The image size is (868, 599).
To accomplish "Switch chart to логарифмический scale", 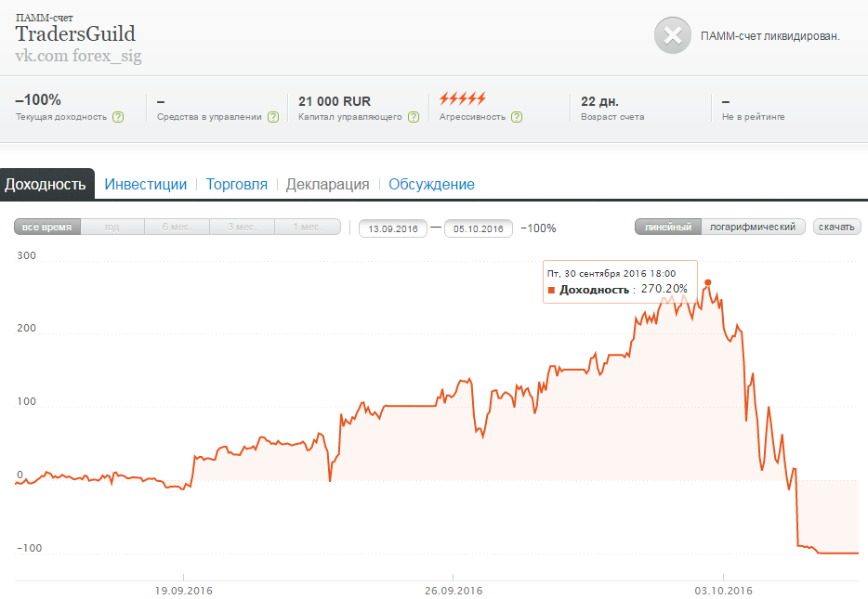I will point(753,227).
